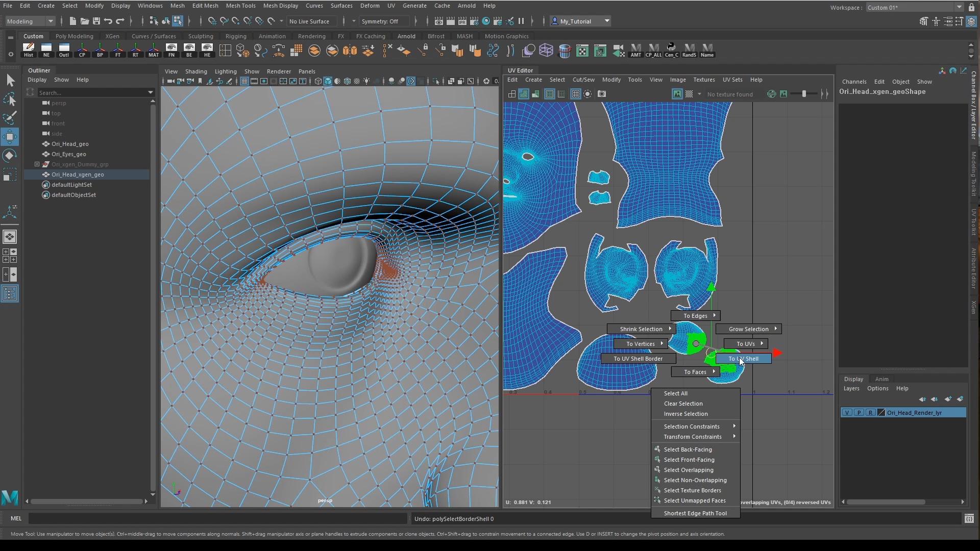Expand the Ori_xgen_Dummy_grp node

pos(37,164)
